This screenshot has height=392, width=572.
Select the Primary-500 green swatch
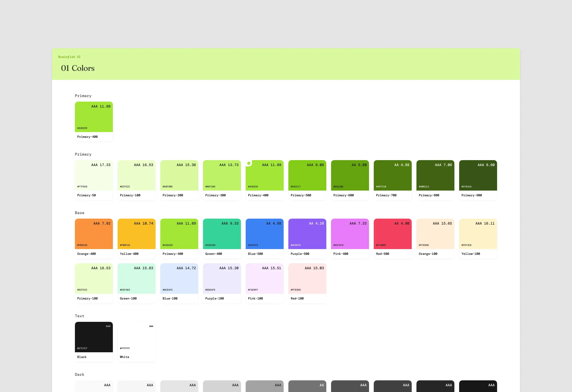tap(307, 180)
